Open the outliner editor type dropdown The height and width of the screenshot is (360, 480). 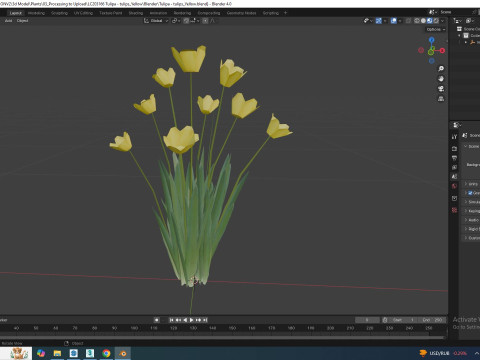(457, 21)
